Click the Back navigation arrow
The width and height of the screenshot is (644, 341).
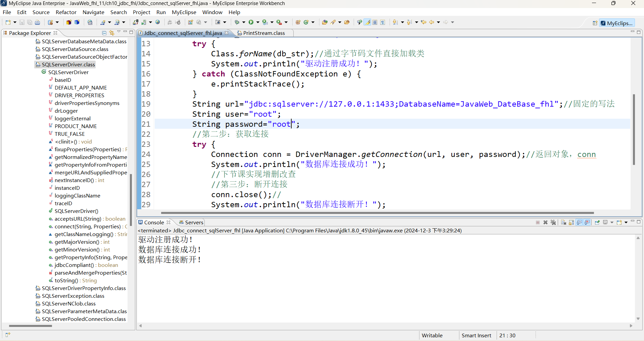[432, 22]
